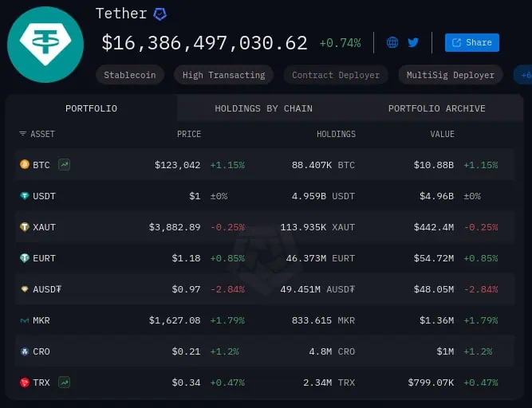532x408 pixels.
Task: Sort the table by Value column
Action: pos(442,135)
